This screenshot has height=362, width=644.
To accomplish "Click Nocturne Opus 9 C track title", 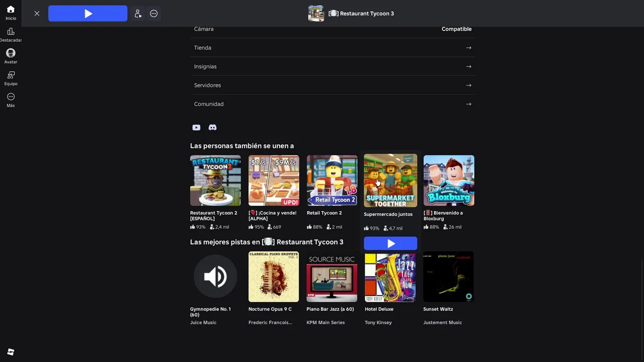I will coord(270,309).
